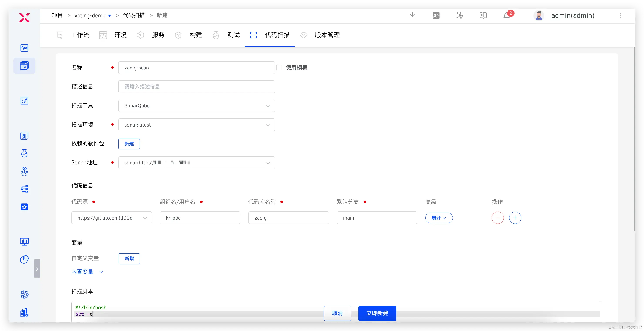This screenshot has width=644, height=331.
Task: Click the 取消 button
Action: click(x=337, y=313)
